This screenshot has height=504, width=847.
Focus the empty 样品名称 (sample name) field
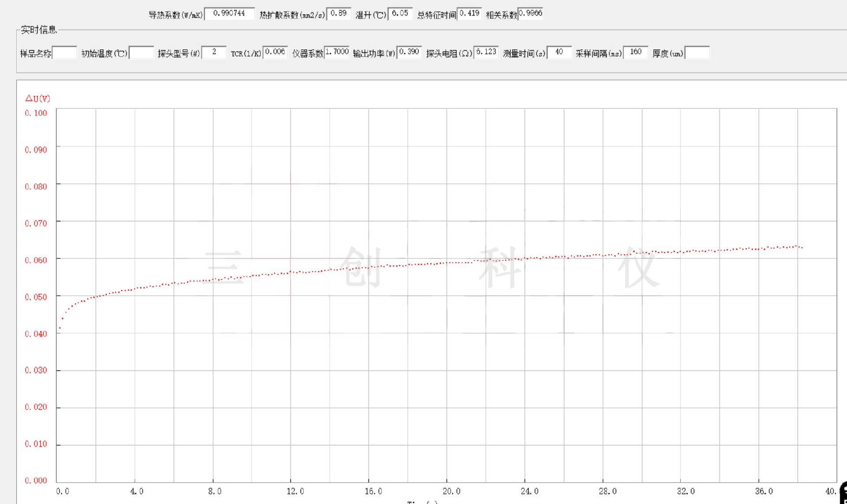(x=64, y=53)
